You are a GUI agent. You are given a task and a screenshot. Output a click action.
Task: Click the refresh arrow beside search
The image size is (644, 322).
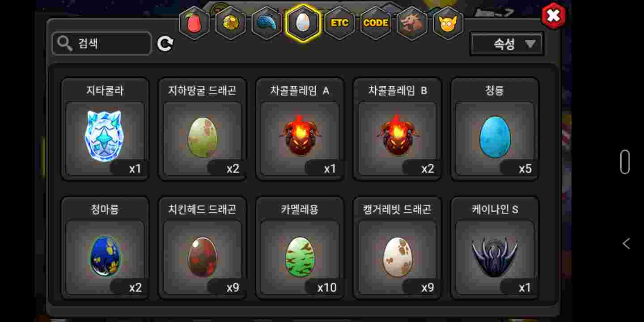pos(165,43)
